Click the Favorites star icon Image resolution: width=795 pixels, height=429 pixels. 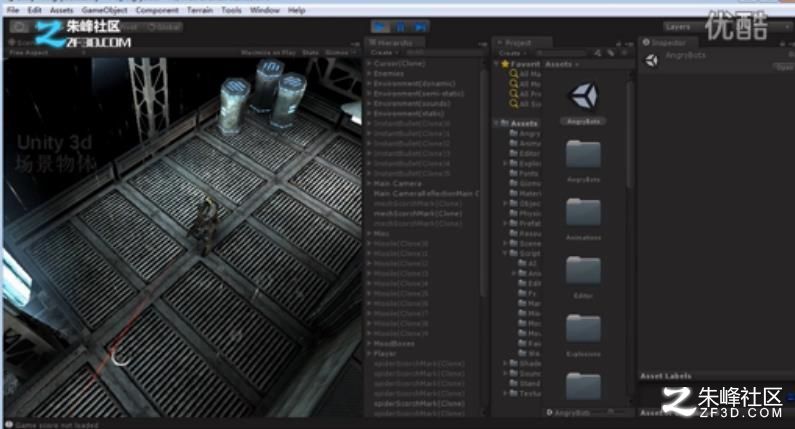pyautogui.click(x=505, y=64)
